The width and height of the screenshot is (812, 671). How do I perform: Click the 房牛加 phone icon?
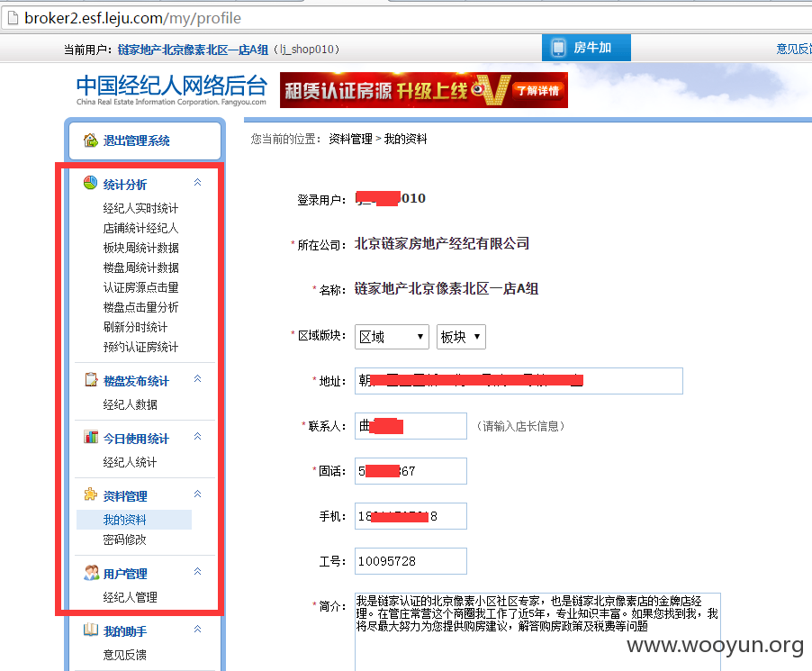click(558, 48)
